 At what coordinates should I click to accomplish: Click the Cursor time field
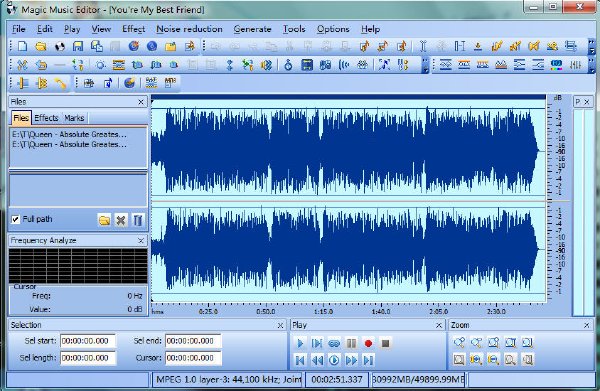point(193,358)
